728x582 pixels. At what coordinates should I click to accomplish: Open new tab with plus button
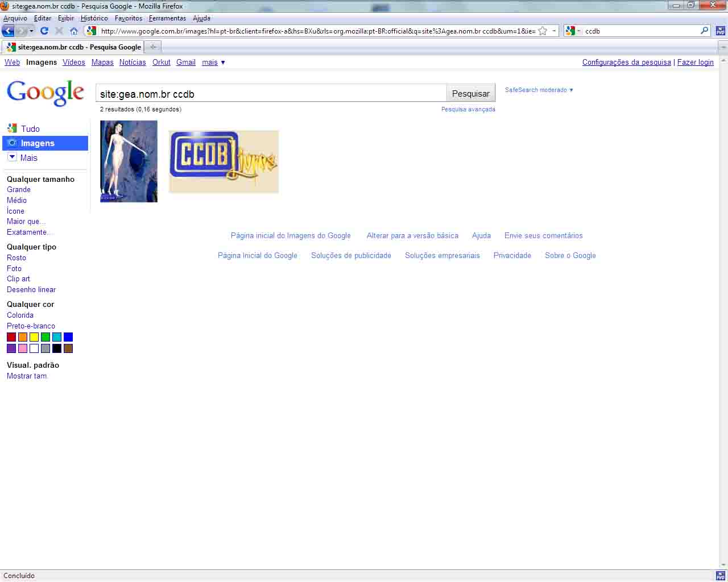coord(153,47)
